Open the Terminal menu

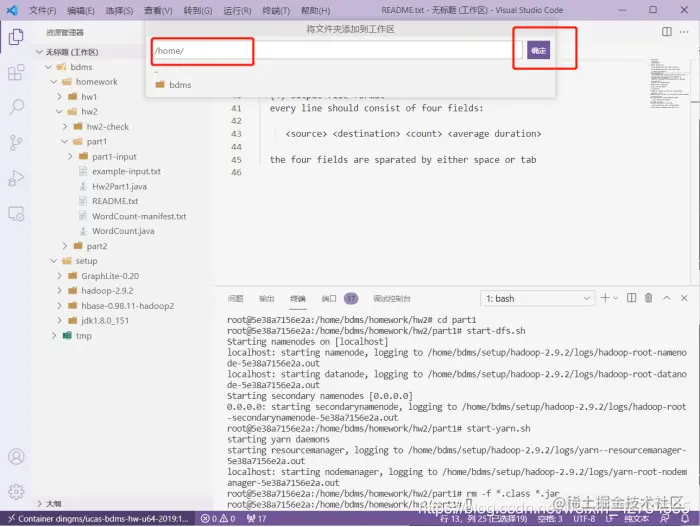point(276,10)
